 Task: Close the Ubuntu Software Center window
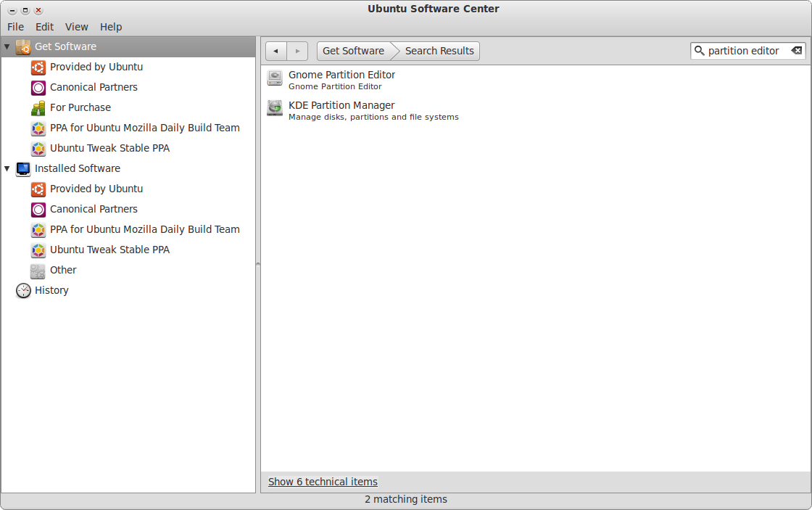(38, 10)
